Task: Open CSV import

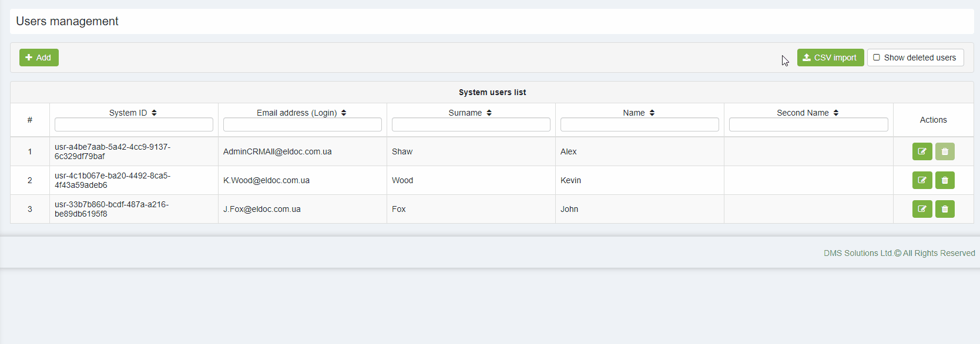Action: [830, 58]
